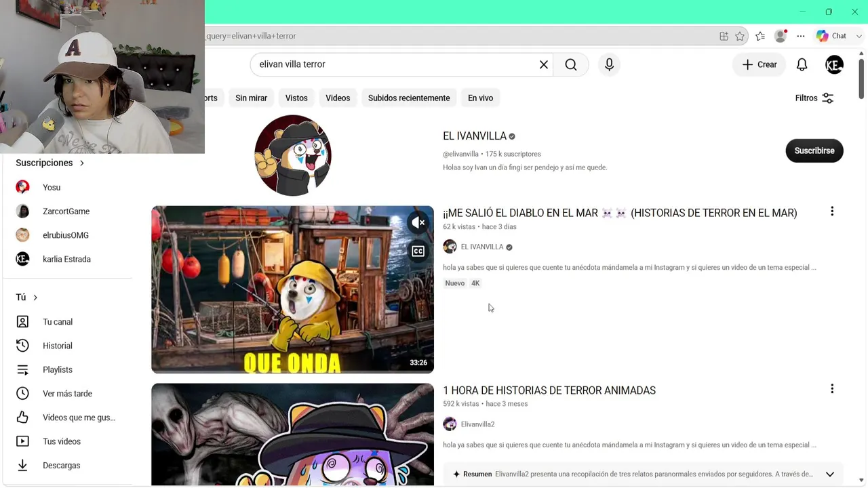Click the 33:26 duration label
868x488 pixels.
[418, 363]
